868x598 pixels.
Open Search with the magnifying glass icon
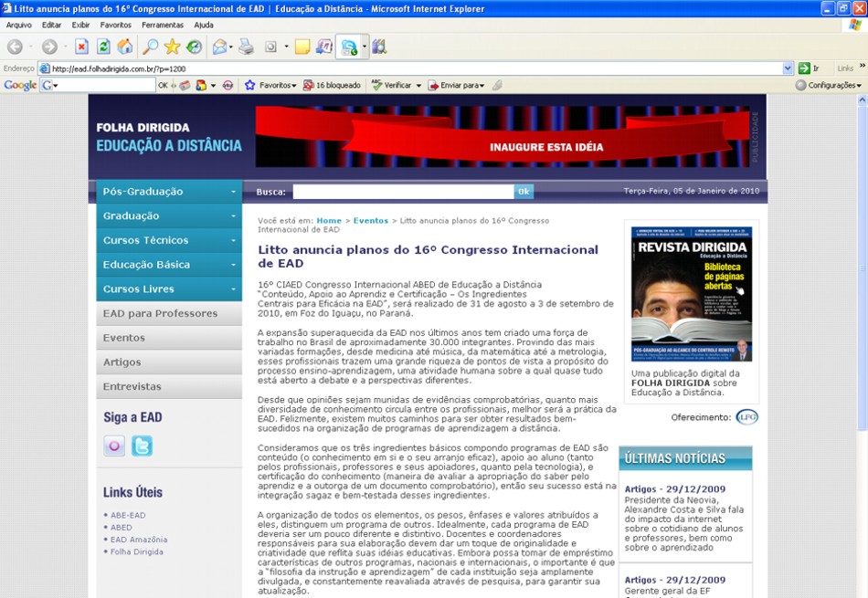click(150, 47)
